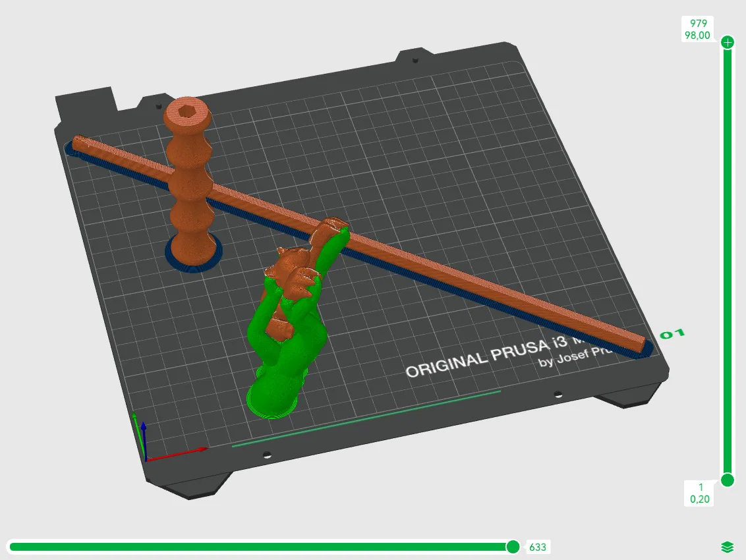
Task: Click the green horizontal move slider track
Action: [x=261, y=547]
